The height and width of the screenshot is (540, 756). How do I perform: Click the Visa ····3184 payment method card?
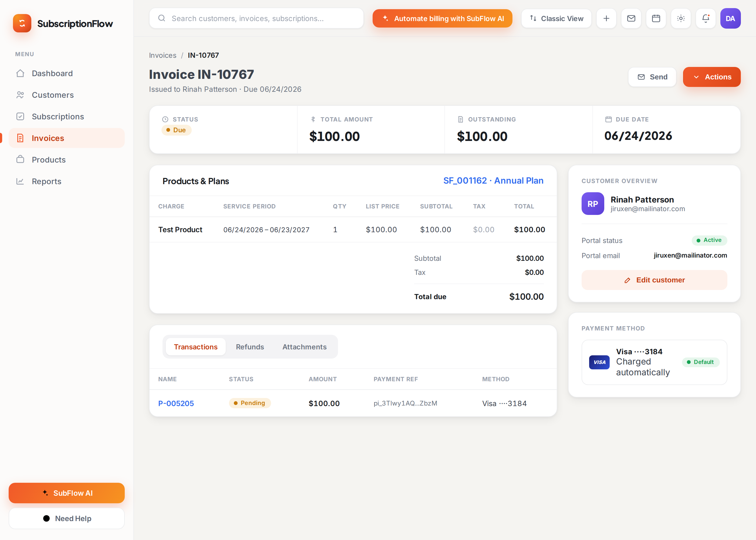click(x=654, y=362)
